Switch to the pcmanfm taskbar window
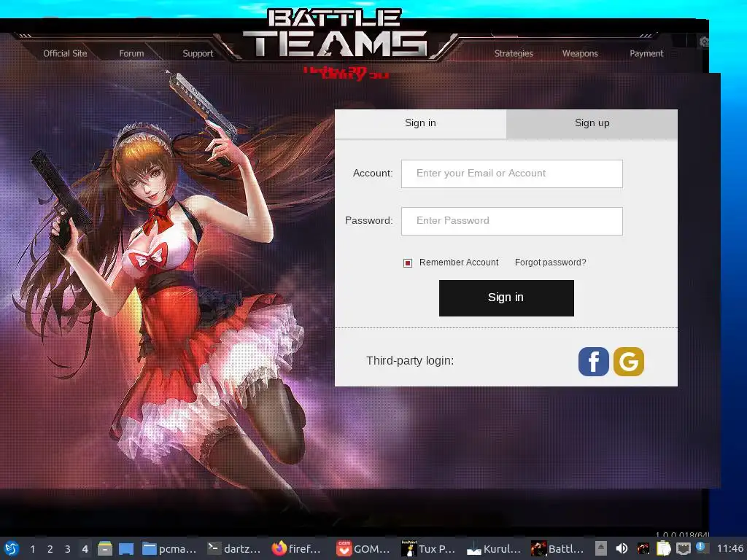The height and width of the screenshot is (560, 747). (169, 548)
